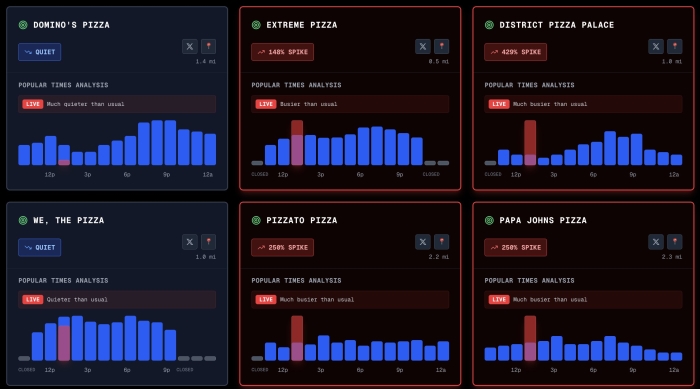The image size is (700, 389).
Task: Open map pin for Domino's Pizza
Action: click(208, 46)
